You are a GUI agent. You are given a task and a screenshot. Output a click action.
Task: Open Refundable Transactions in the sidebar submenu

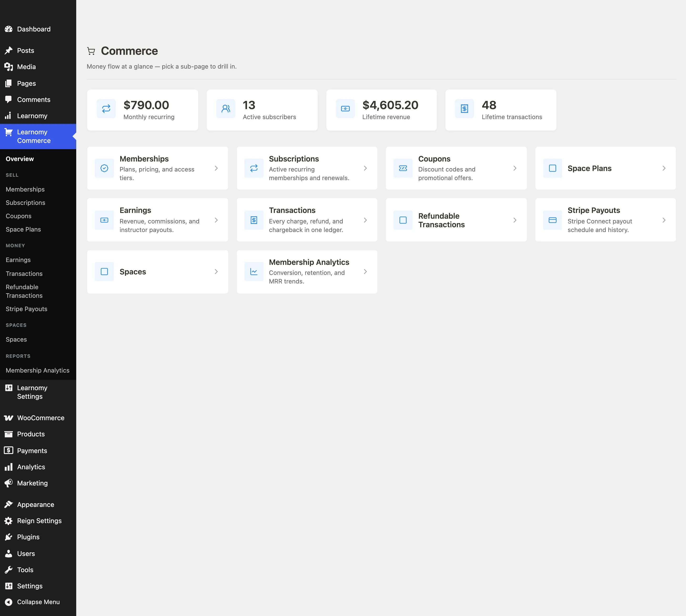[24, 291]
